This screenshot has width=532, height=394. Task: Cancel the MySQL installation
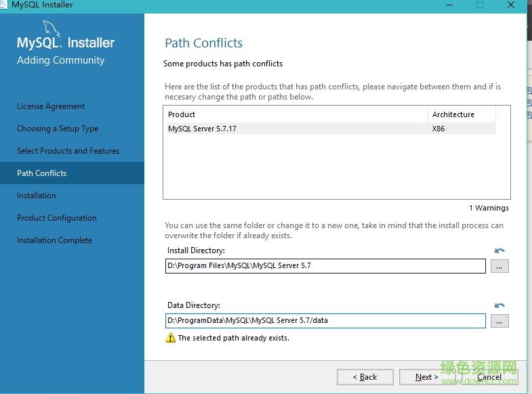click(489, 377)
